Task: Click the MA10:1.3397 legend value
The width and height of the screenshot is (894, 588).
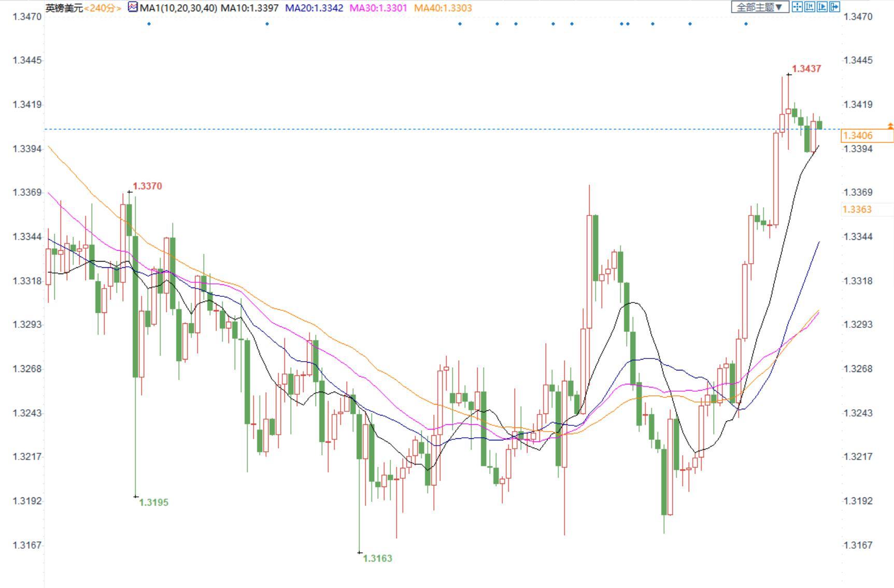Action: (250, 8)
